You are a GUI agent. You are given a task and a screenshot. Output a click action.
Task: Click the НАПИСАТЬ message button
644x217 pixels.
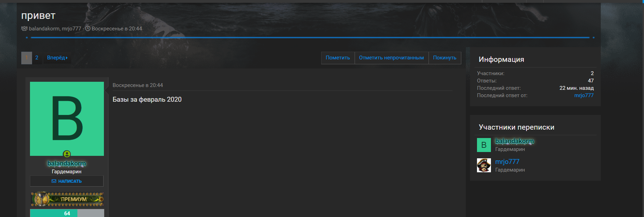coord(67,181)
